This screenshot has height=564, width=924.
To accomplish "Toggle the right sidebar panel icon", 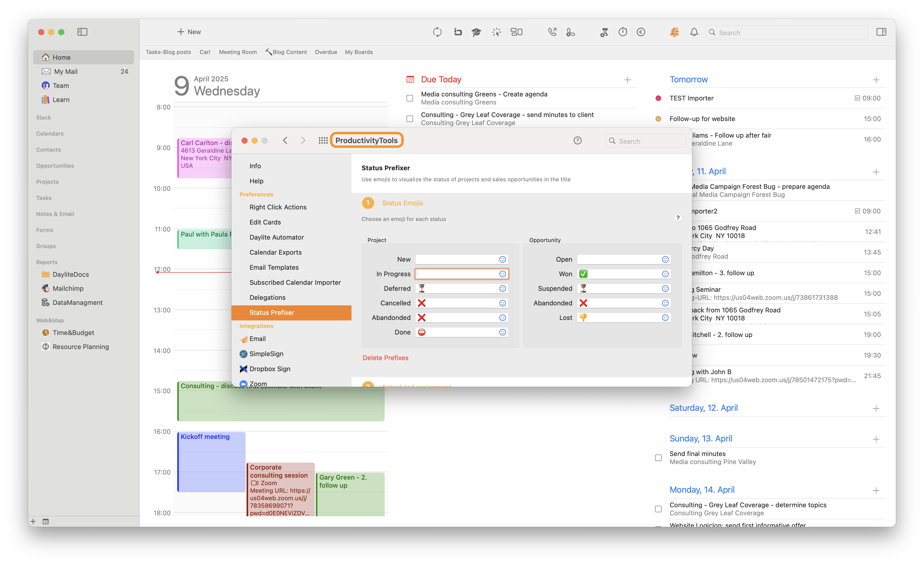I will [881, 32].
